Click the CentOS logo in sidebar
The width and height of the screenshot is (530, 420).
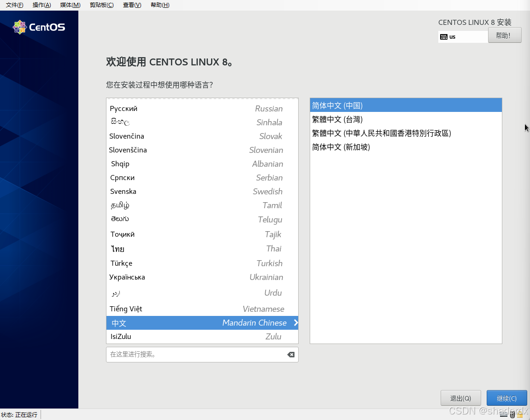[39, 27]
